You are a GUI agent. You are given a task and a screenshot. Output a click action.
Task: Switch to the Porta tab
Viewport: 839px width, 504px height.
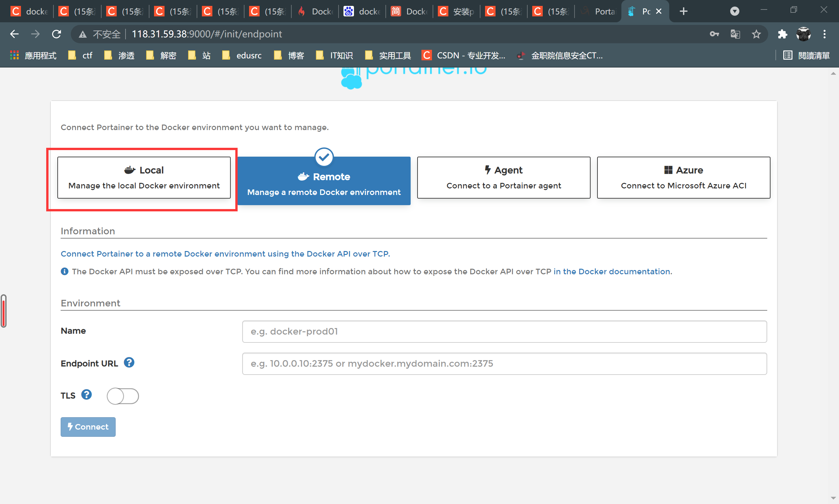pos(598,11)
